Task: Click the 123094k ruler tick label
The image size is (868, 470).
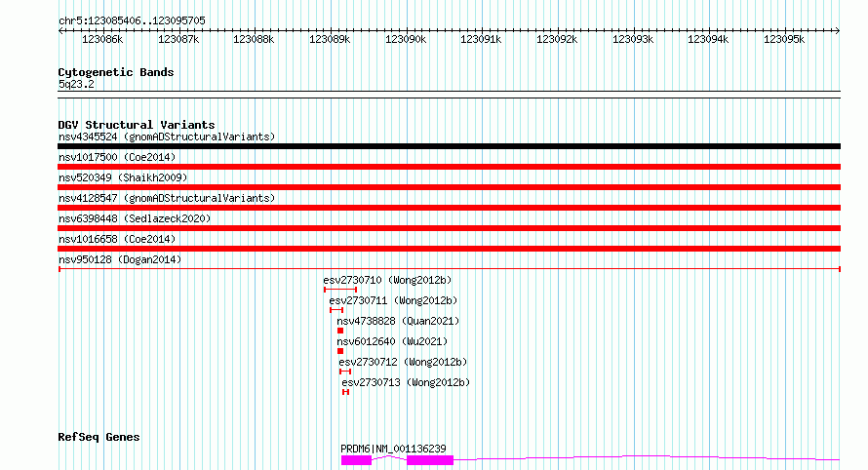Action: 708,39
